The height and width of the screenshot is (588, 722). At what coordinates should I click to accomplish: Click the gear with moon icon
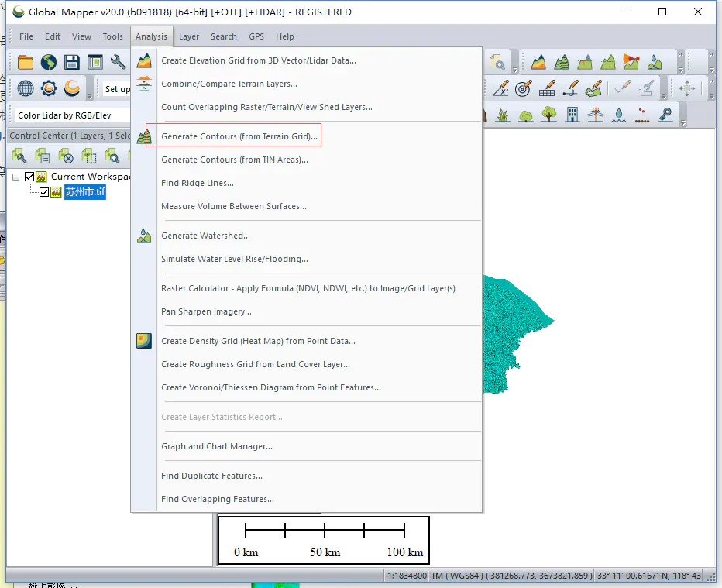click(48, 88)
